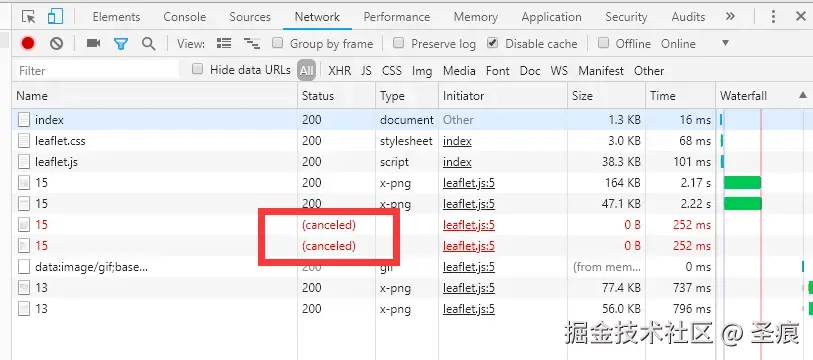Screen dimensions: 813x360
Task: Open index initiator link for leaflet.css
Action: click(457, 141)
